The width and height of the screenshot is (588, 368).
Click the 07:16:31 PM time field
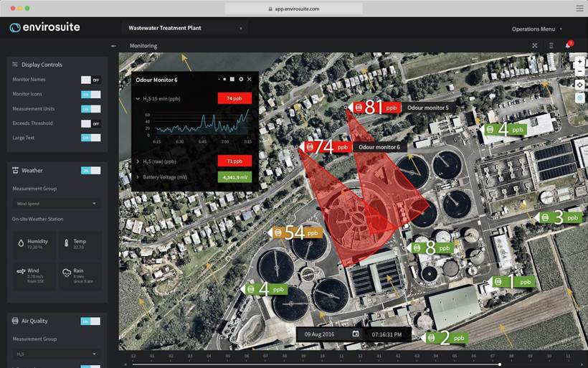click(x=387, y=334)
